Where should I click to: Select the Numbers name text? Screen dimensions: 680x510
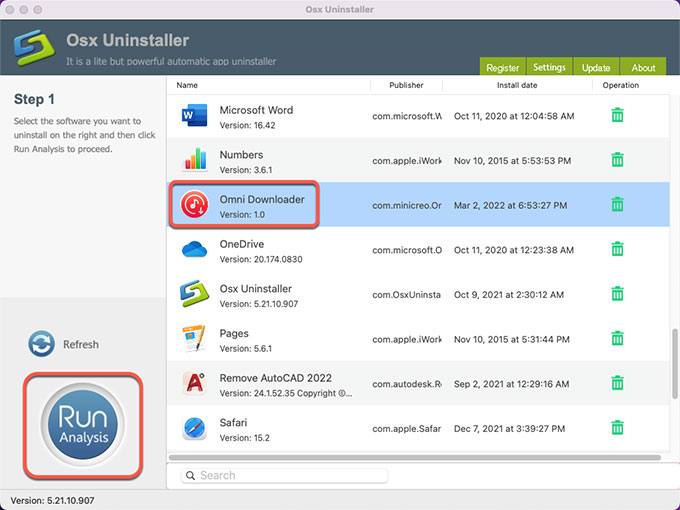(241, 155)
